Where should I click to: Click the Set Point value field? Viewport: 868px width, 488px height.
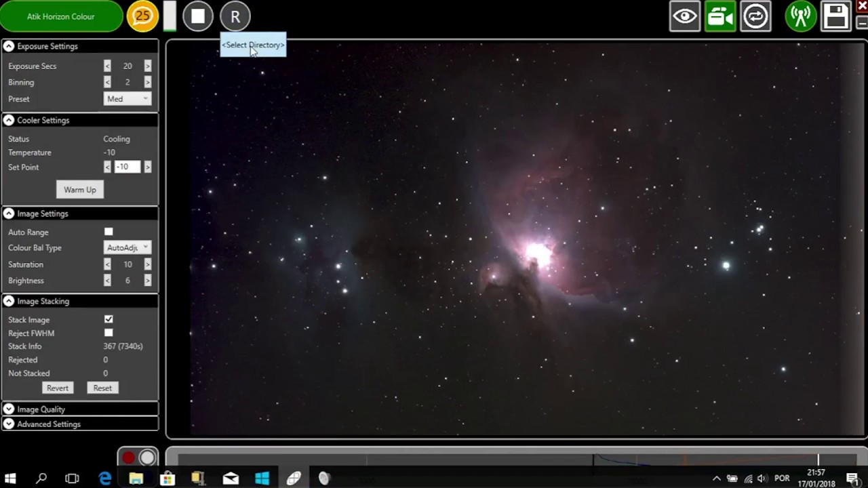127,167
